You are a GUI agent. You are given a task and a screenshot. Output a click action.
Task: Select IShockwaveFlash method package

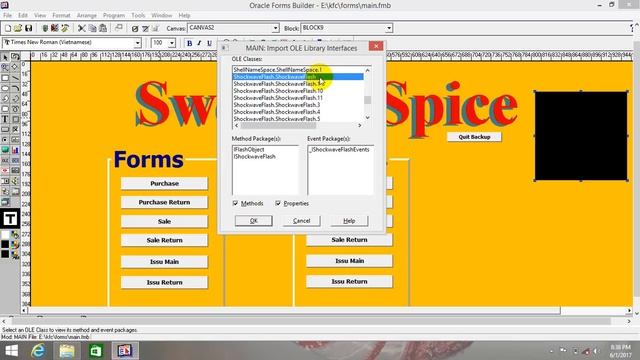pyautogui.click(x=255, y=156)
